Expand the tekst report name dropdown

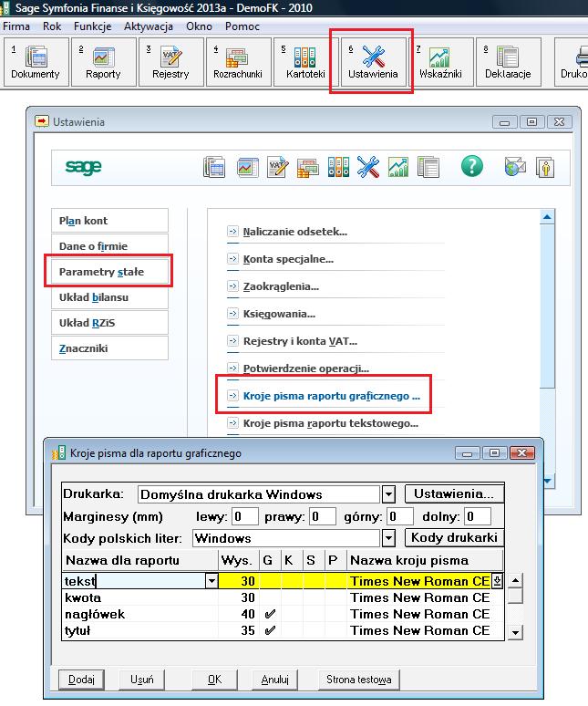(x=211, y=581)
